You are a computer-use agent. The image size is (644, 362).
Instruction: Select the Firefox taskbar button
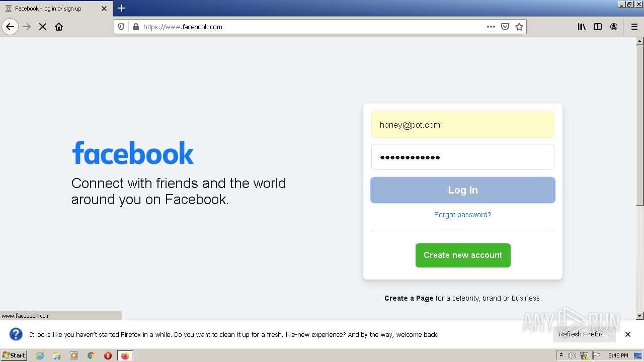coord(125,355)
